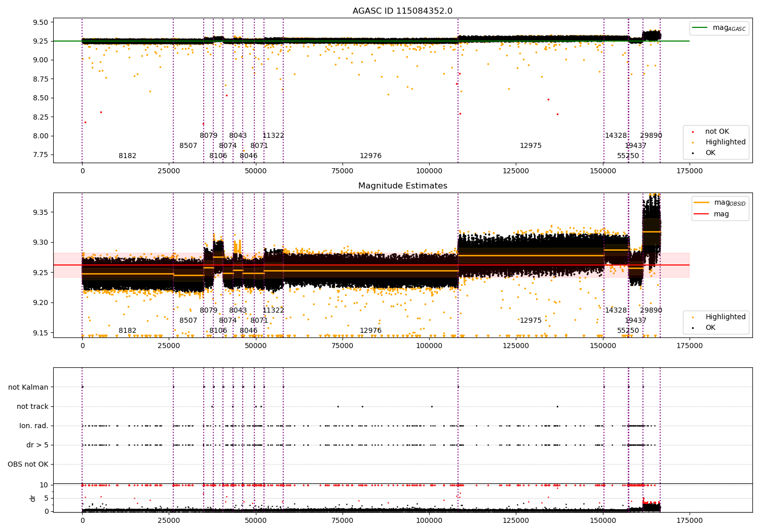Select OBSID label 29890 in the AGASC ID plot
760x532 pixels.
tap(651, 136)
